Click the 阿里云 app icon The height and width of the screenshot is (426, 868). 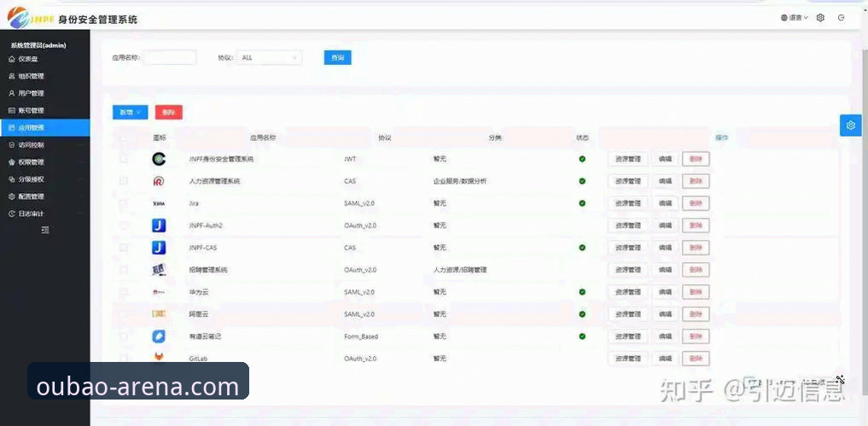click(x=159, y=314)
